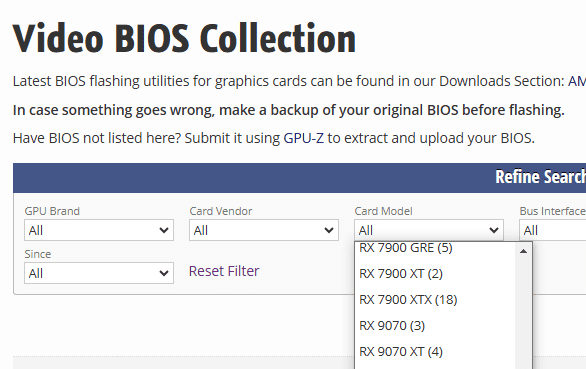This screenshot has height=369, width=586.
Task: Select RX 9070 (3) option
Action: [435, 326]
